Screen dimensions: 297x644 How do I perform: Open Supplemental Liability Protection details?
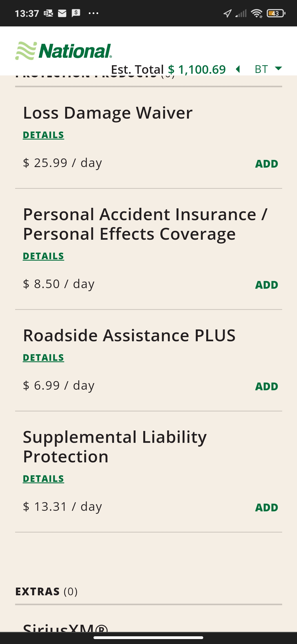pyautogui.click(x=43, y=479)
